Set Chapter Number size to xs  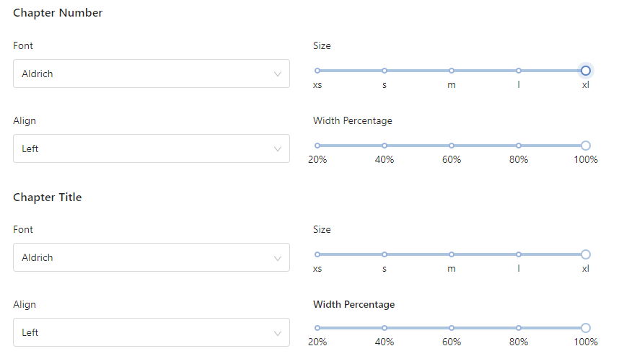point(317,71)
